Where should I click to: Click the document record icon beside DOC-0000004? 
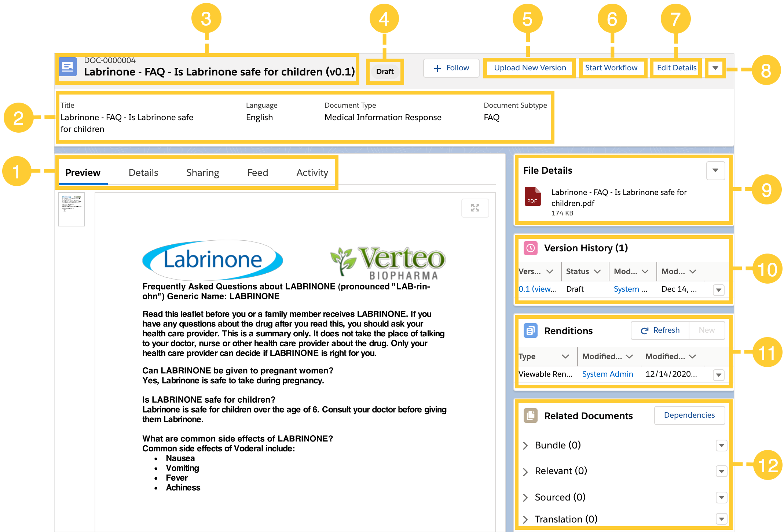68,67
